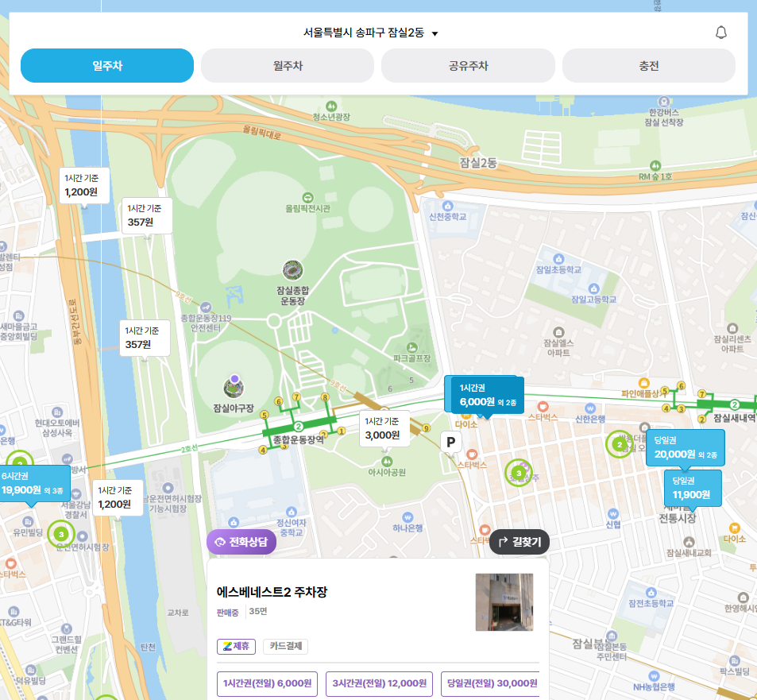Click the 35면 capacity text
The image size is (757, 700).
tap(258, 612)
